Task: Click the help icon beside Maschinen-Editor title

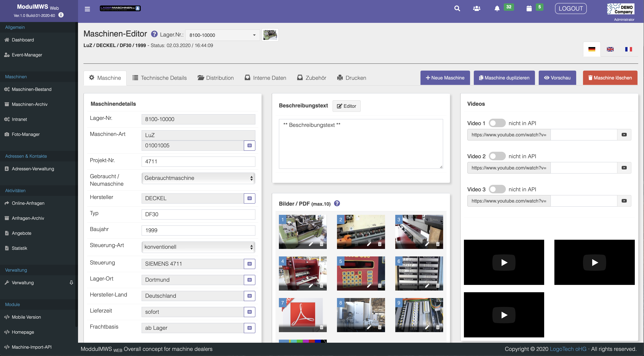Action: (154, 34)
